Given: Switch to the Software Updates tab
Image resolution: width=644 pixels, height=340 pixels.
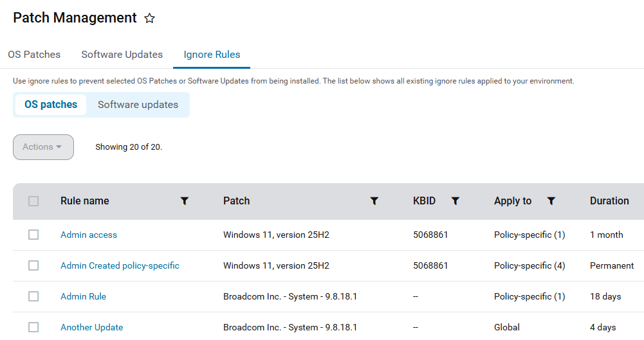Looking at the screenshot, I should 122,55.
